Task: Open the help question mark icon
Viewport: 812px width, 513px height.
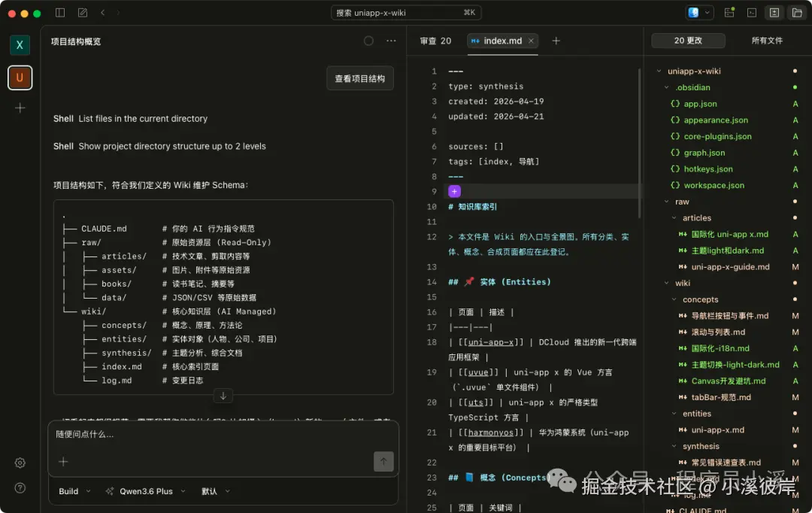Action: click(x=20, y=487)
